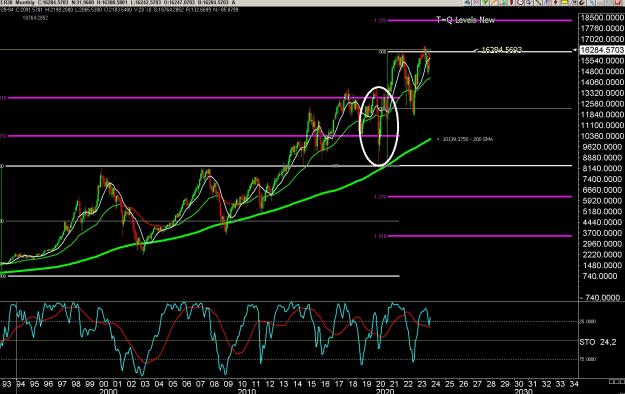The height and width of the screenshot is (394, 625).
Task: Click the 2960.0000 price axis label
Action: (x=603, y=244)
